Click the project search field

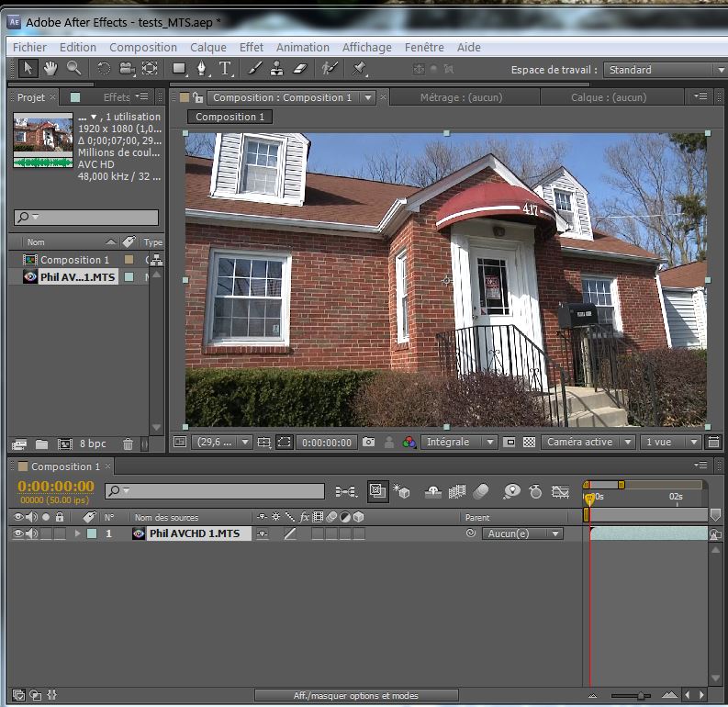[x=85, y=218]
